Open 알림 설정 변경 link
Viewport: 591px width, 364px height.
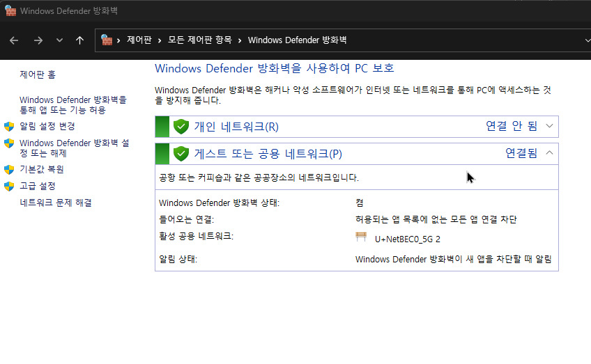[x=47, y=126]
